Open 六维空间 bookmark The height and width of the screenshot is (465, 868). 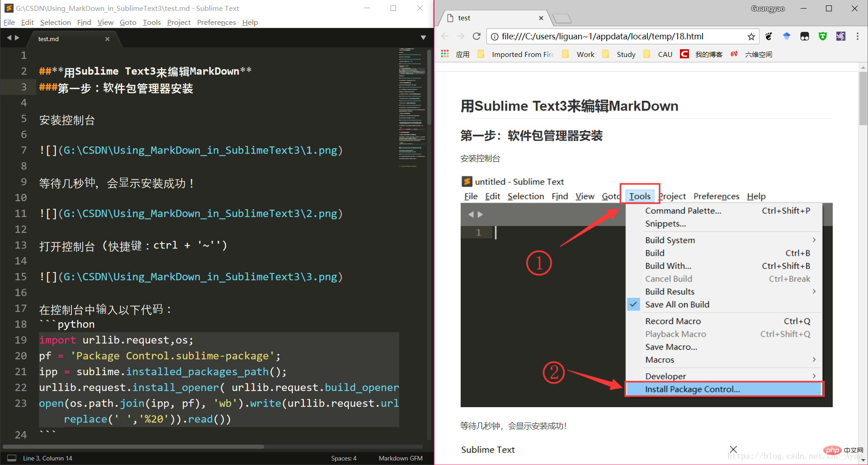(x=751, y=54)
